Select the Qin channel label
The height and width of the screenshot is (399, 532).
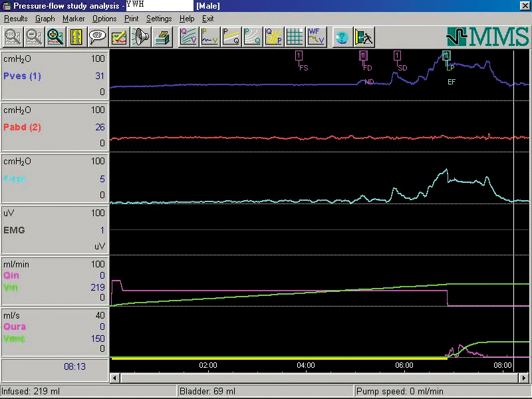(x=11, y=275)
